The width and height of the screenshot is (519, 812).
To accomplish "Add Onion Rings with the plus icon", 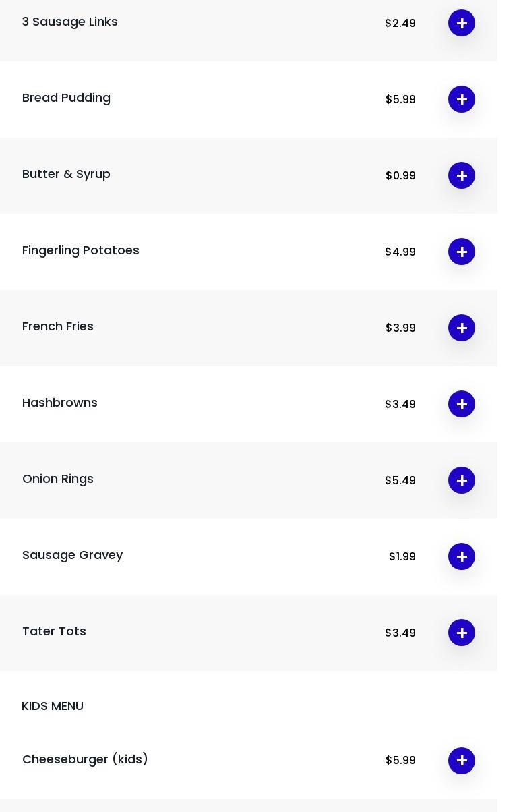I will click(462, 480).
